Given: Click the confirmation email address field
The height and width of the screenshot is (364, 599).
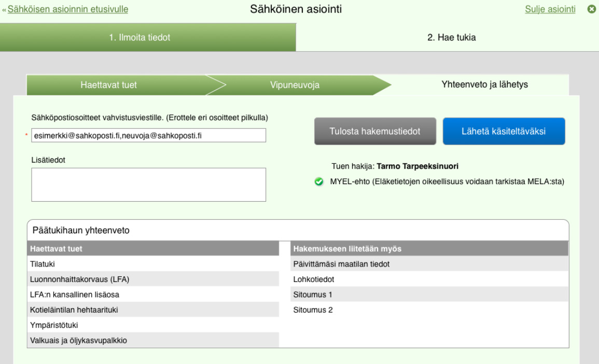Looking at the screenshot, I should 148,135.
